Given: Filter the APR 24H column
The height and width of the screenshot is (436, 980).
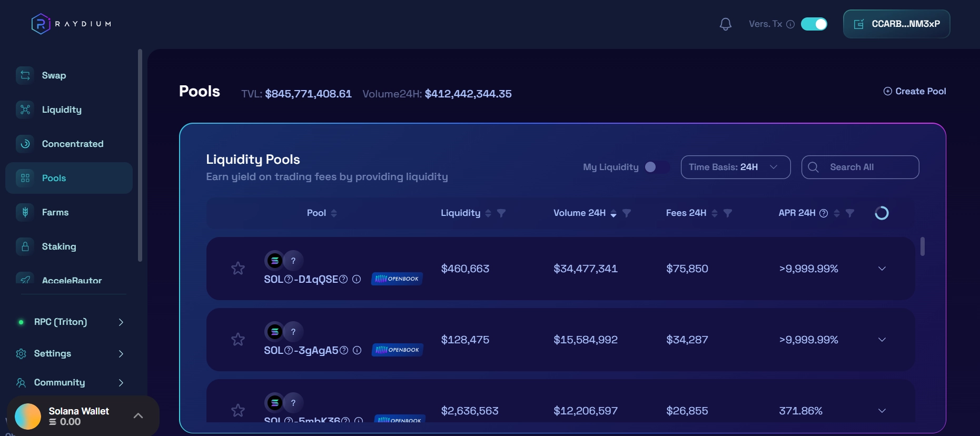Looking at the screenshot, I should 850,213.
